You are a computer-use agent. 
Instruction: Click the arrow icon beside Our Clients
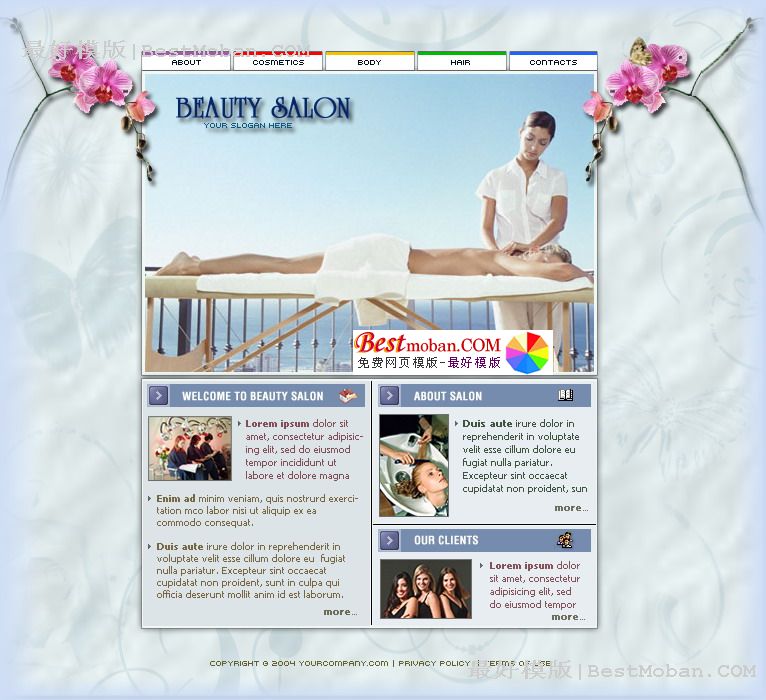tap(389, 540)
